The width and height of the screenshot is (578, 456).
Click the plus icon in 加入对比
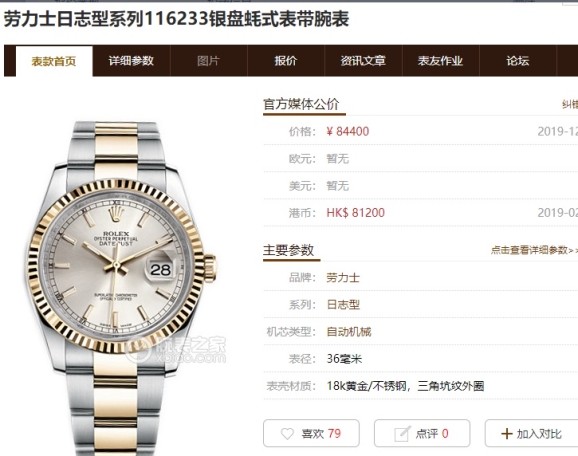point(507,434)
